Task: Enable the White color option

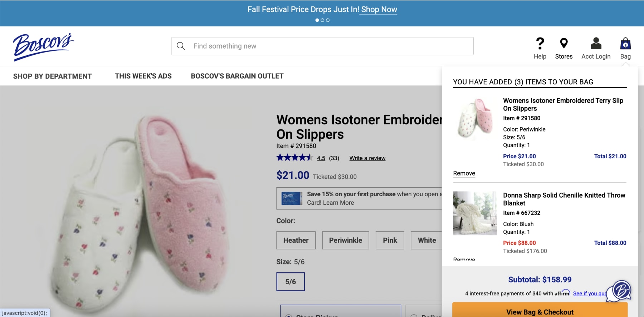Action: pos(426,240)
